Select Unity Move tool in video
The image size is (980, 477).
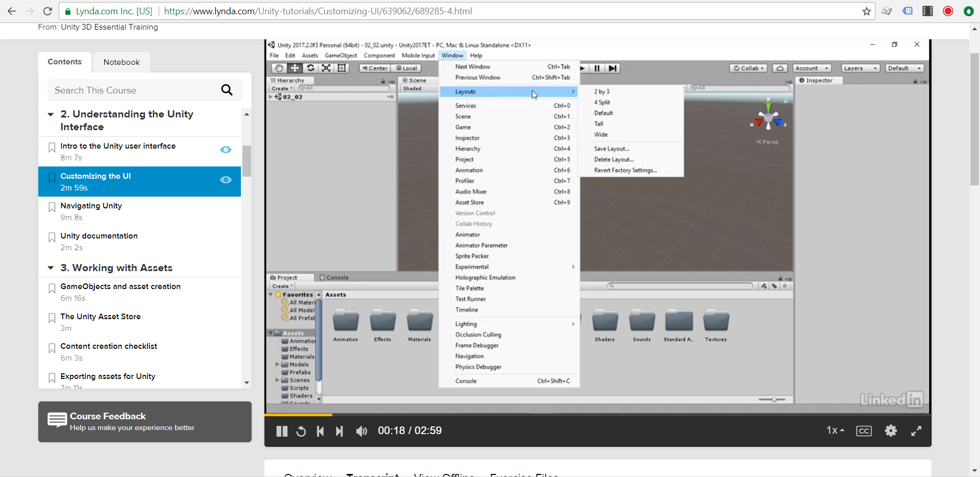click(x=295, y=68)
